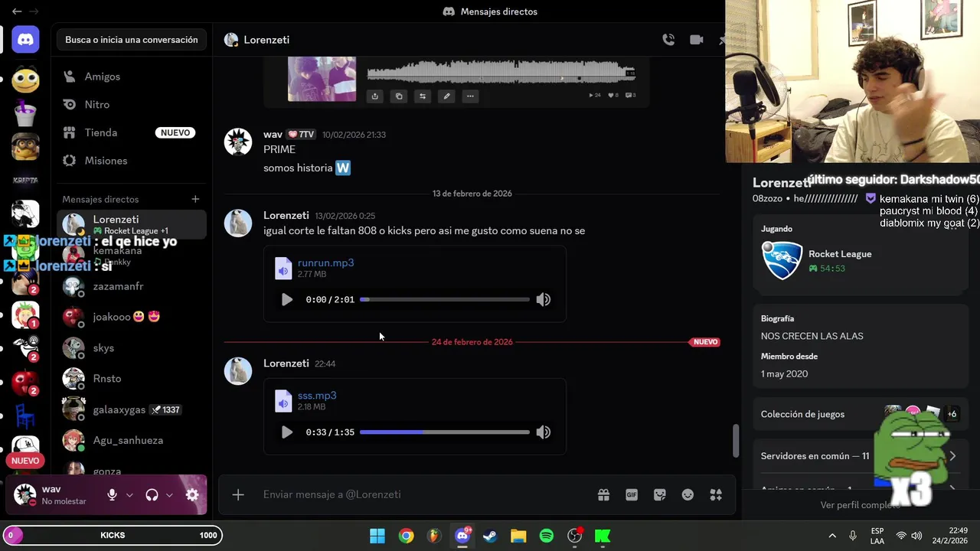Mute volume on sss.mp3 player
Viewport: 980px width, 551px height.
click(544, 432)
